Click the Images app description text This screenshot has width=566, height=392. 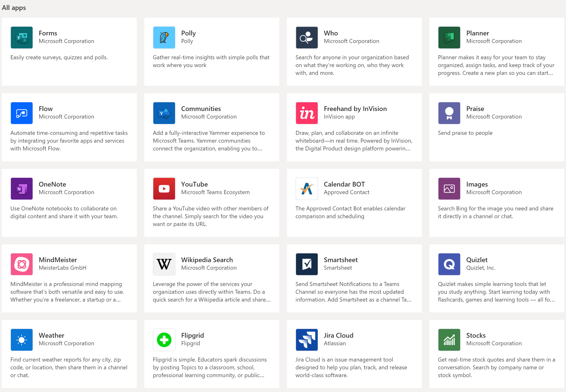(496, 213)
